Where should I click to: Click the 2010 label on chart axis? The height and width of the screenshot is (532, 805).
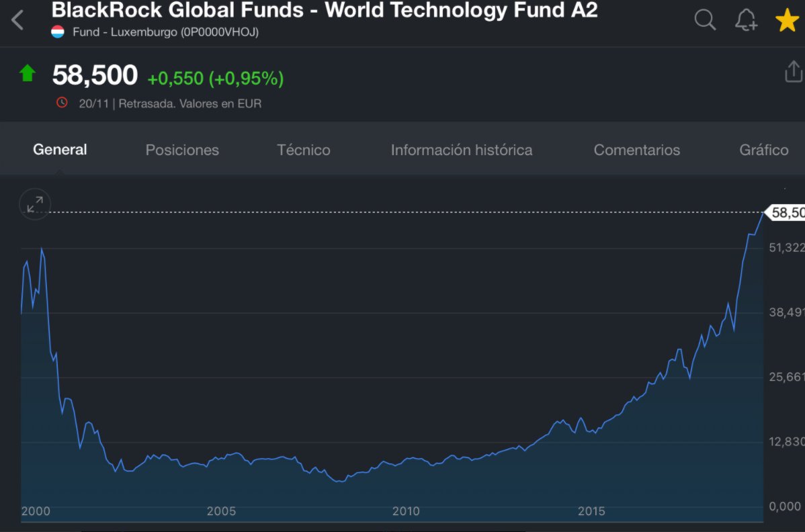tap(406, 511)
